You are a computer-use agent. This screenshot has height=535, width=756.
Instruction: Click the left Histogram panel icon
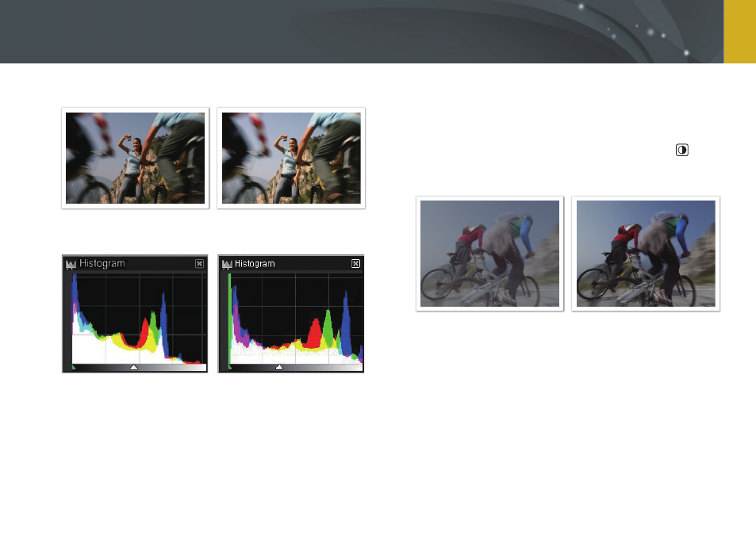(71, 264)
